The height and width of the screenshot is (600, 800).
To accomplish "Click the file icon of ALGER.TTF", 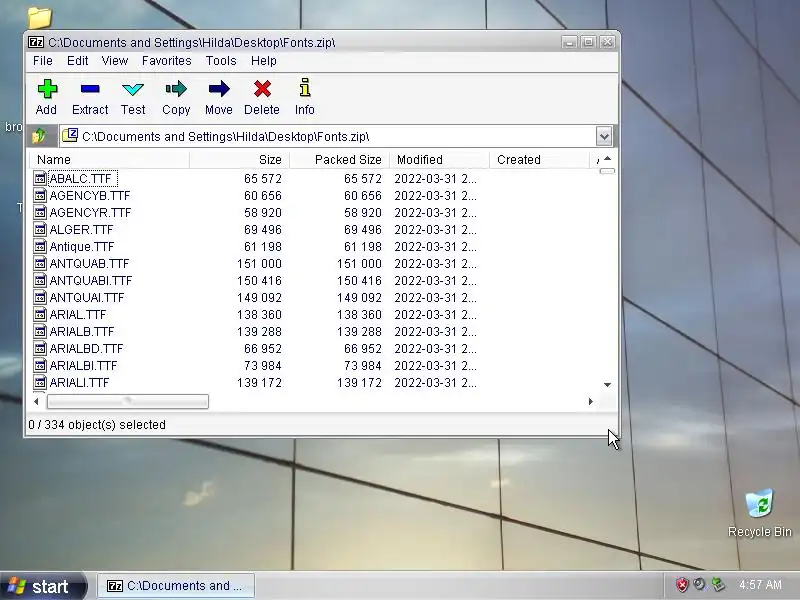I will click(x=40, y=229).
